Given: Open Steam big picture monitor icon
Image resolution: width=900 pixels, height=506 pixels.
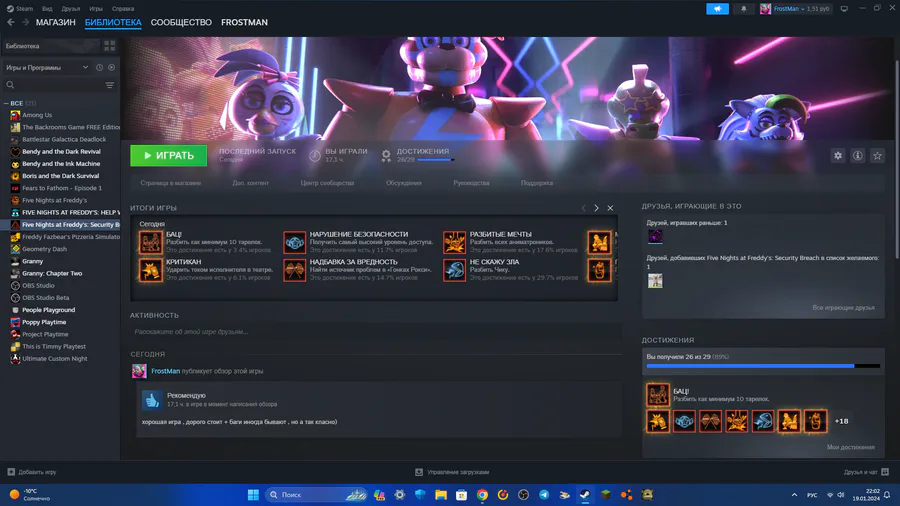Looking at the screenshot, I should tap(844, 9).
